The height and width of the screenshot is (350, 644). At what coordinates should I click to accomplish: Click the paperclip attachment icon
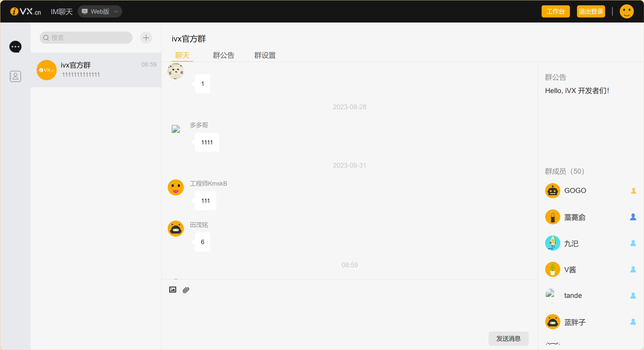coord(186,290)
